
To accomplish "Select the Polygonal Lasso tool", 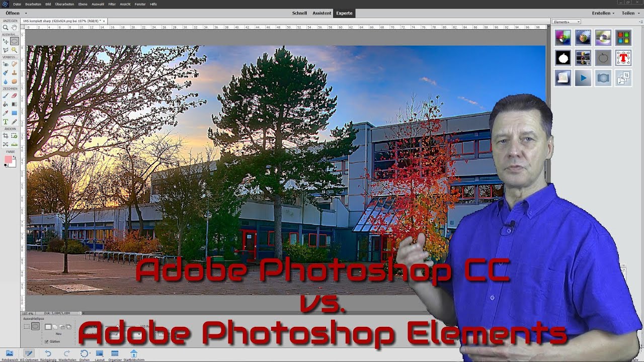I will coord(6,50).
